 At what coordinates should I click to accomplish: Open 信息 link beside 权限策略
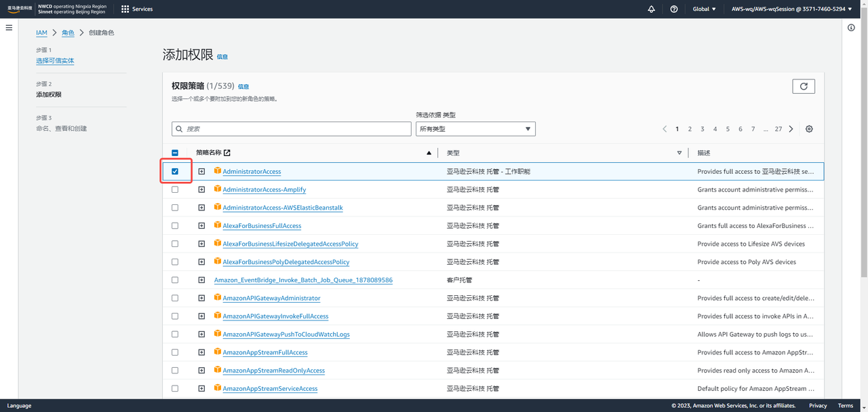coord(243,87)
